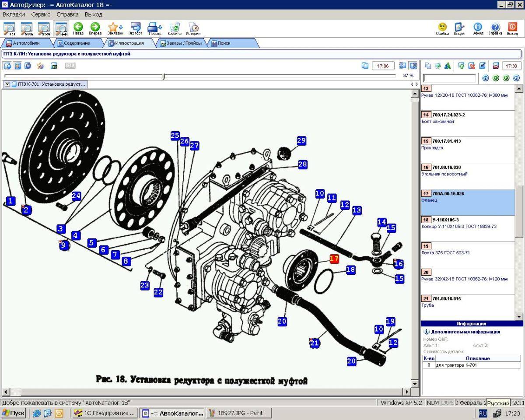525x420 pixels.
Task: Switch to 18927.JPG - Paint taskbar window
Action: pos(239,413)
